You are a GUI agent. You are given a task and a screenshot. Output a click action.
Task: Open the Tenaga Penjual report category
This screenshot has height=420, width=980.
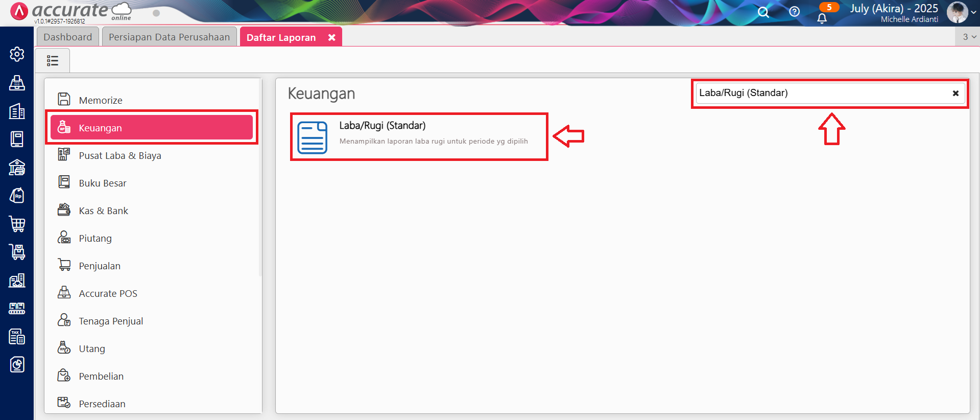point(152,321)
